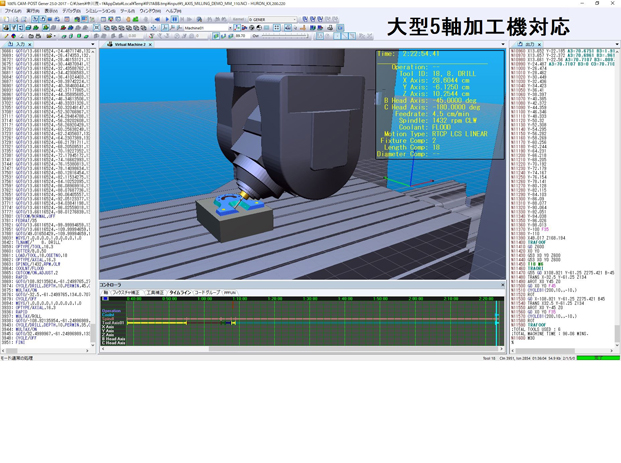Open the Kernel GENER dropdown
The width and height of the screenshot is (621, 463).
coord(272,19)
